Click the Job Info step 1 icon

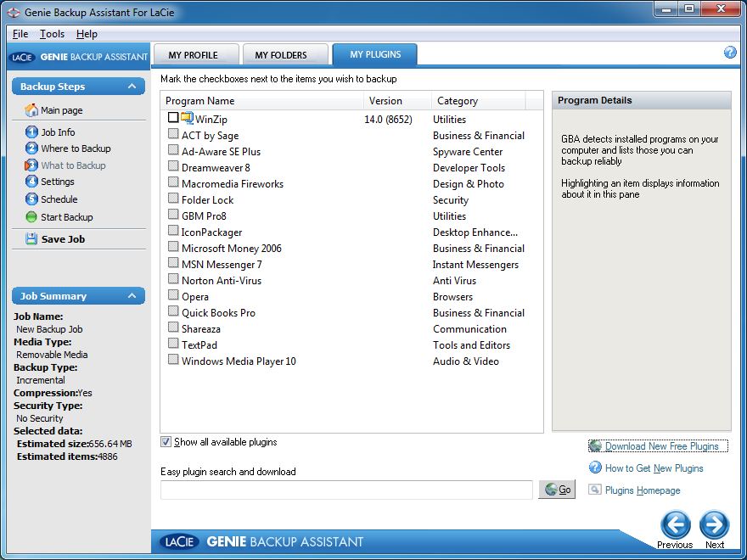pos(31,132)
